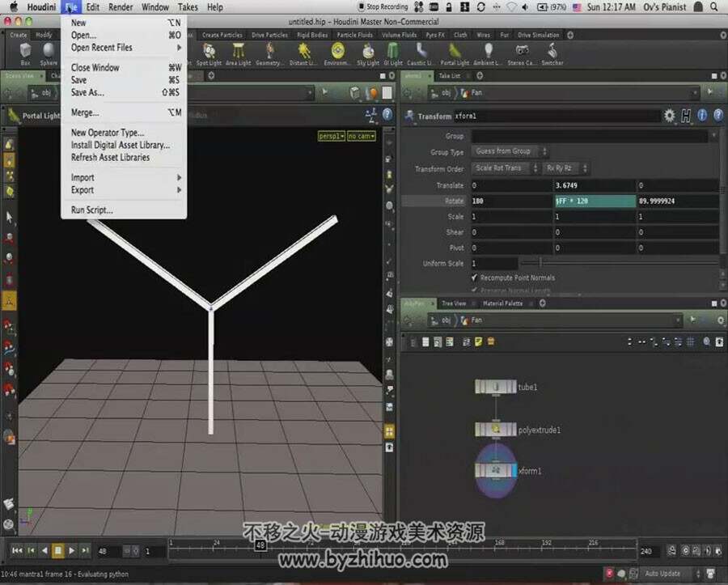Select the Area Light shelf tool
The width and height of the screenshot is (728, 585).
[x=238, y=54]
